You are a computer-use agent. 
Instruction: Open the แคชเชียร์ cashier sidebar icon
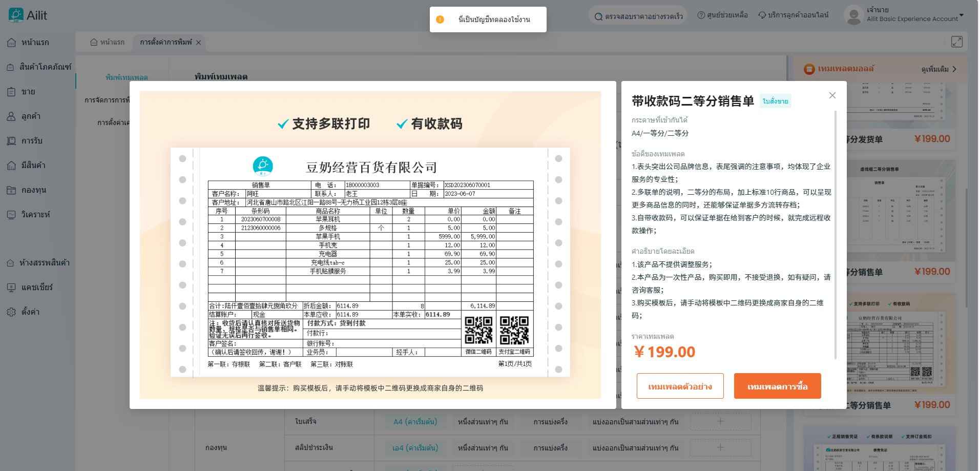(x=11, y=288)
